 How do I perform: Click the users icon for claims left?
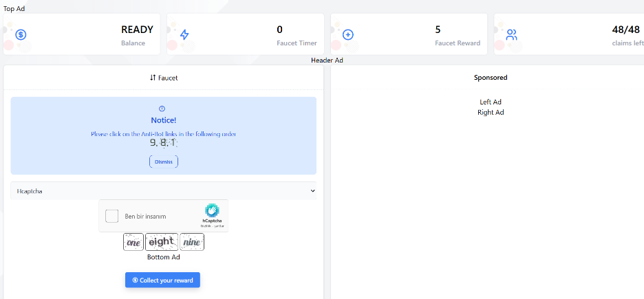pos(511,34)
